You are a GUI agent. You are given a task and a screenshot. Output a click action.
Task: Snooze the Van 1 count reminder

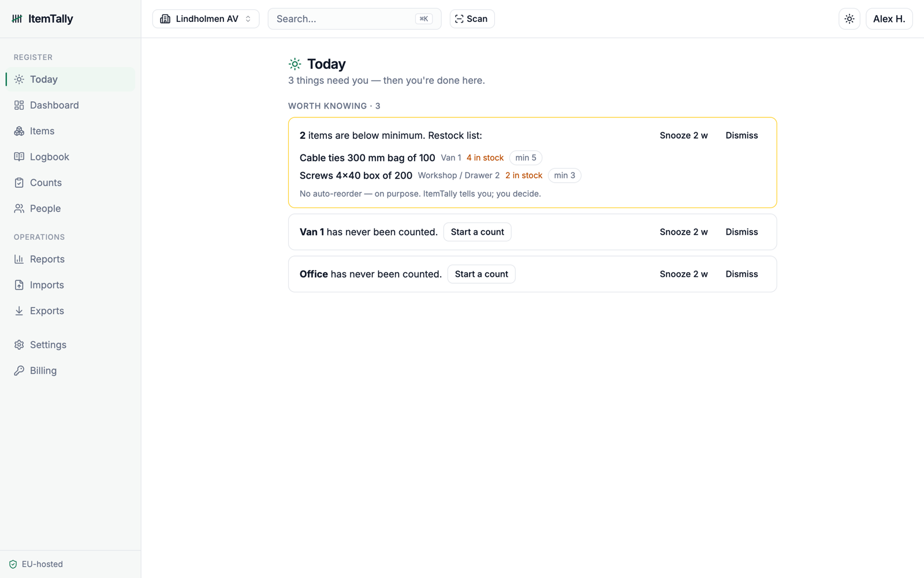(x=684, y=232)
